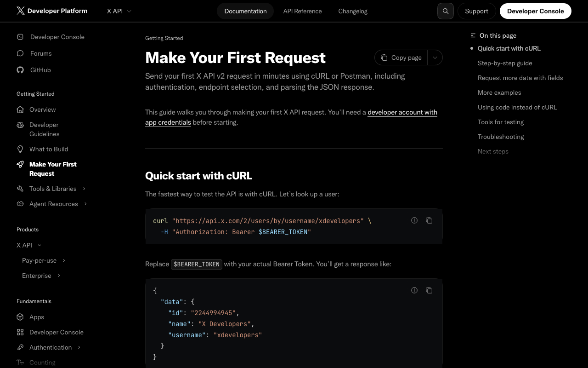This screenshot has height=368, width=588.
Task: Click the "2244994945" id value in JSON
Action: tap(214, 313)
